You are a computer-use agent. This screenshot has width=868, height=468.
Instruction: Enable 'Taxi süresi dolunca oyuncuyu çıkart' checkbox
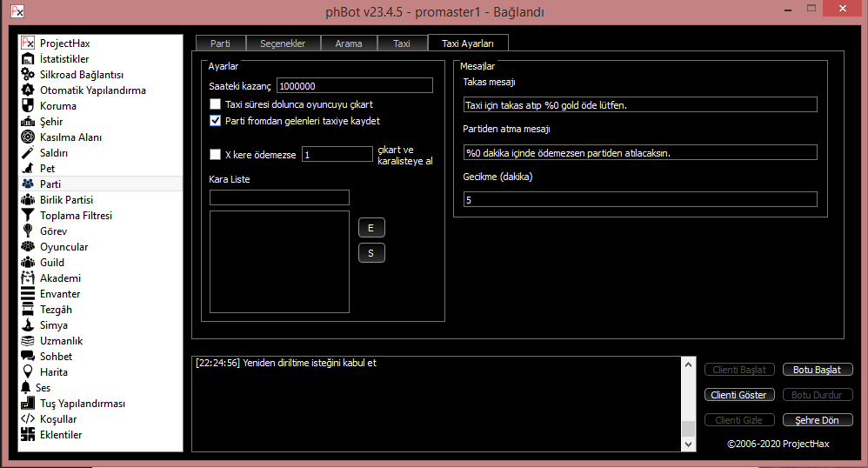pos(216,104)
